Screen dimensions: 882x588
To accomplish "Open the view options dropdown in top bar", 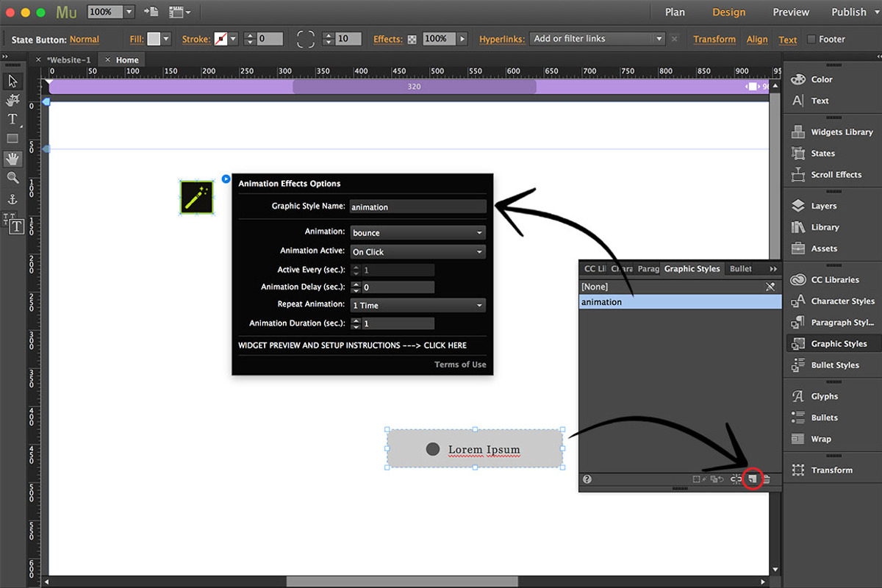I will [179, 12].
